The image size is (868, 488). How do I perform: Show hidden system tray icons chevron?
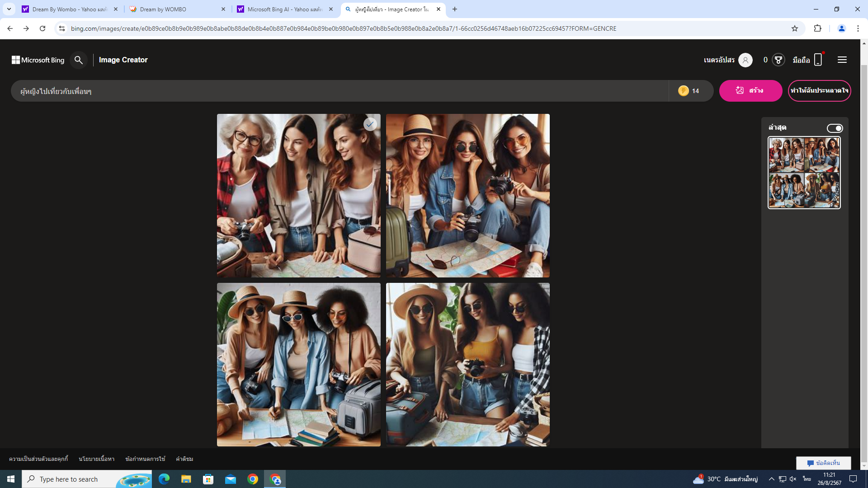(771, 479)
